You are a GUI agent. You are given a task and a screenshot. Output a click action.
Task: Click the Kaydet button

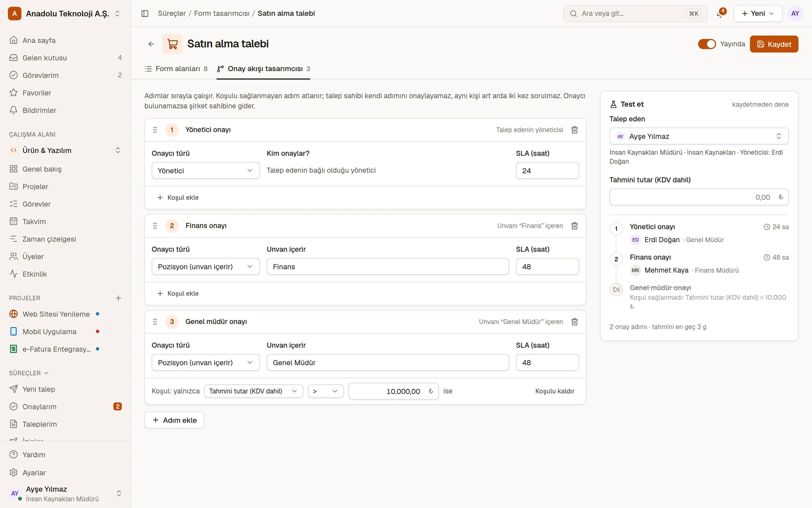pyautogui.click(x=774, y=44)
